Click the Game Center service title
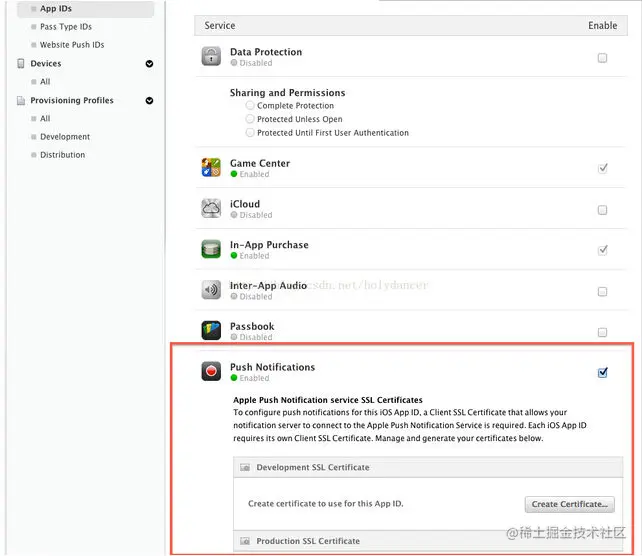The width and height of the screenshot is (642, 556). [260, 163]
